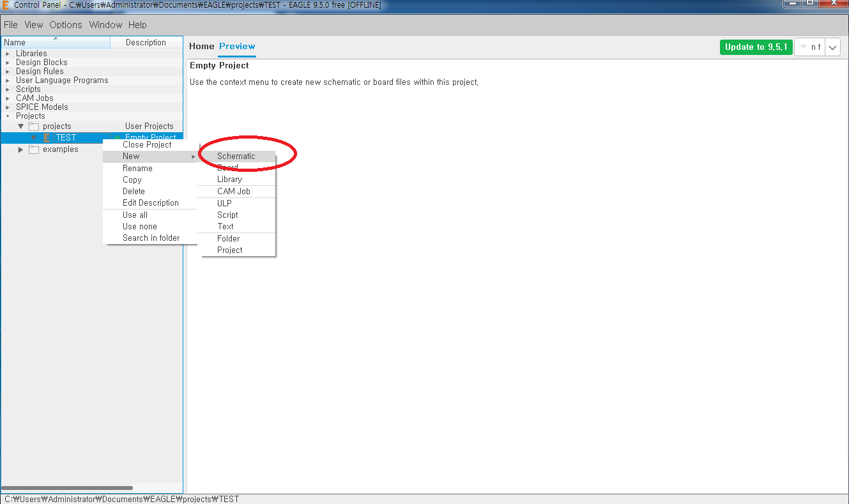Select the New submenu entry
Screen dimensions: 849x504
click(150, 156)
